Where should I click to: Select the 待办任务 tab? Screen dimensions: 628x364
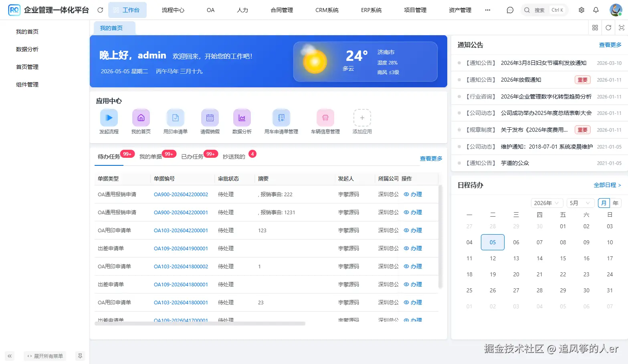pos(109,157)
